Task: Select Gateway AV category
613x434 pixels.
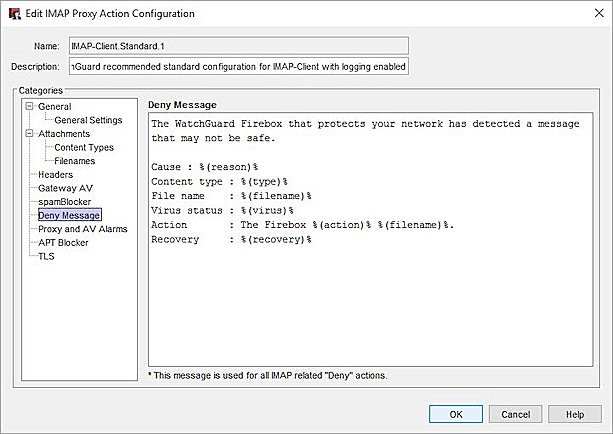Action: (65, 188)
